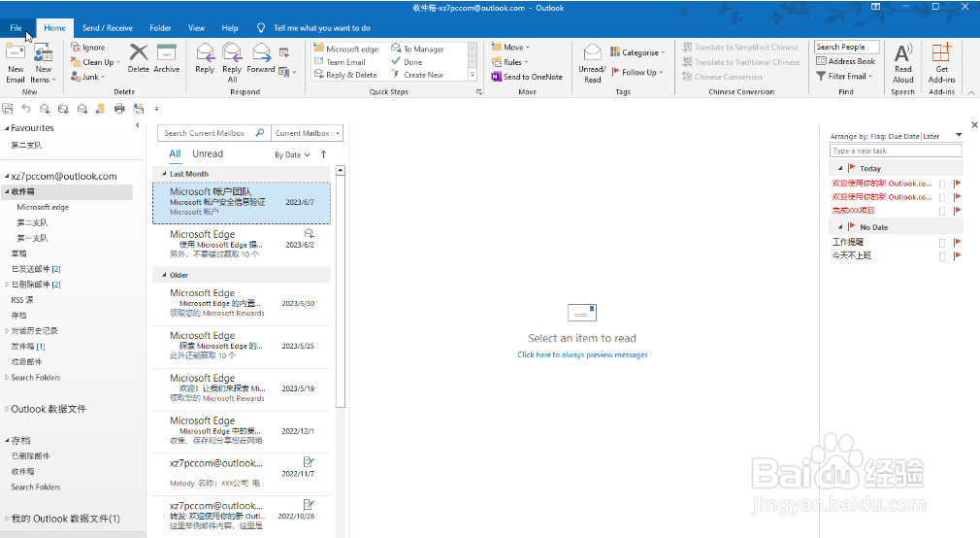Click Send/Receive All Folders quick access icon
Image resolution: width=980 pixels, height=538 pixels.
8,108
